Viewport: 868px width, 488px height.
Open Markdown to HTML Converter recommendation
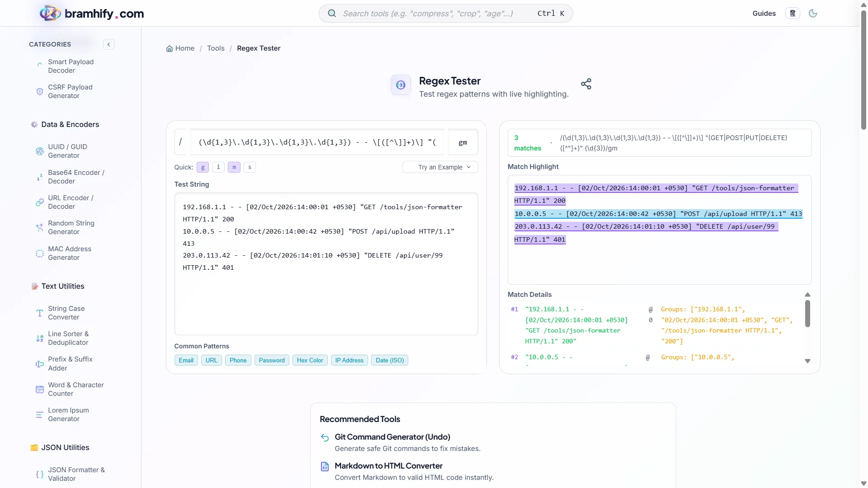(388, 466)
